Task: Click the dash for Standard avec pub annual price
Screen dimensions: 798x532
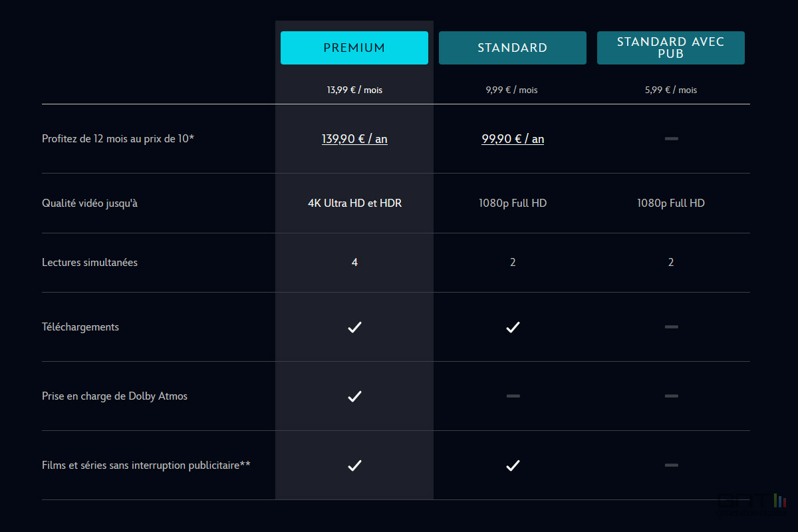Action: tap(671, 138)
